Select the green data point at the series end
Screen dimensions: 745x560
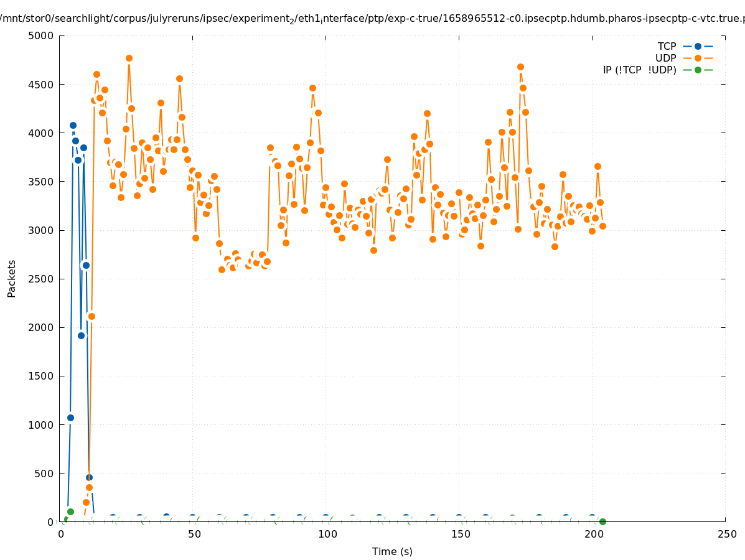click(x=602, y=521)
